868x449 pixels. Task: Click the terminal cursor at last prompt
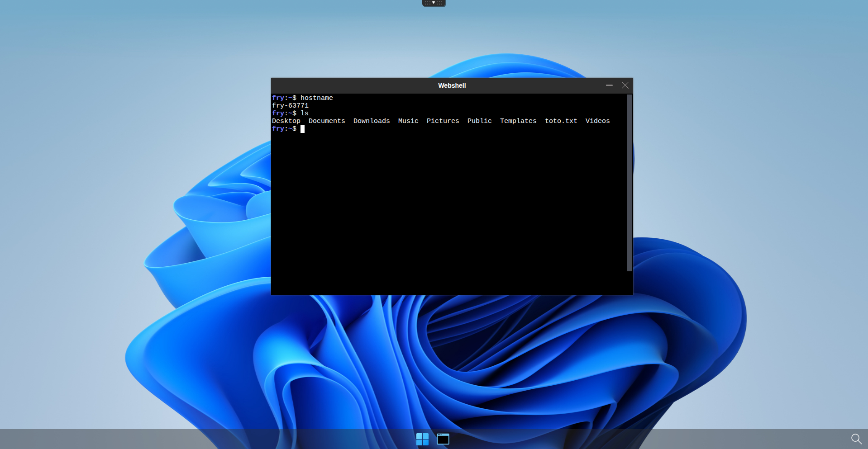302,129
